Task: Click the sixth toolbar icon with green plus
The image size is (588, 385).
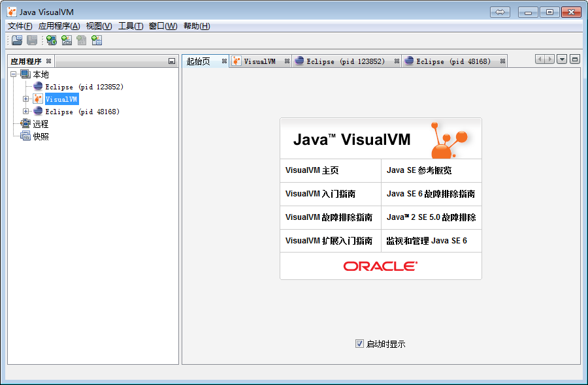Action: pos(97,40)
